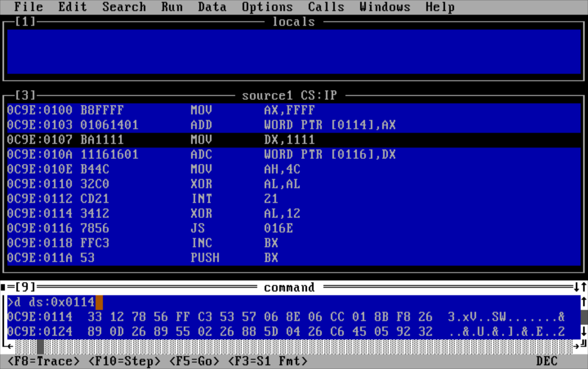Click opcode bytes 11161601
The width and height of the screenshot is (588, 369).
click(109, 155)
